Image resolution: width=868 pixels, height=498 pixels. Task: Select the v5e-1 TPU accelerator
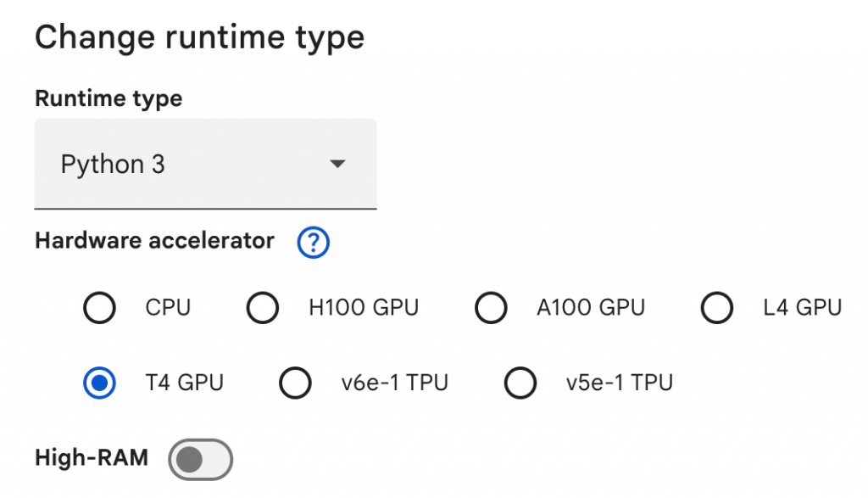click(520, 383)
